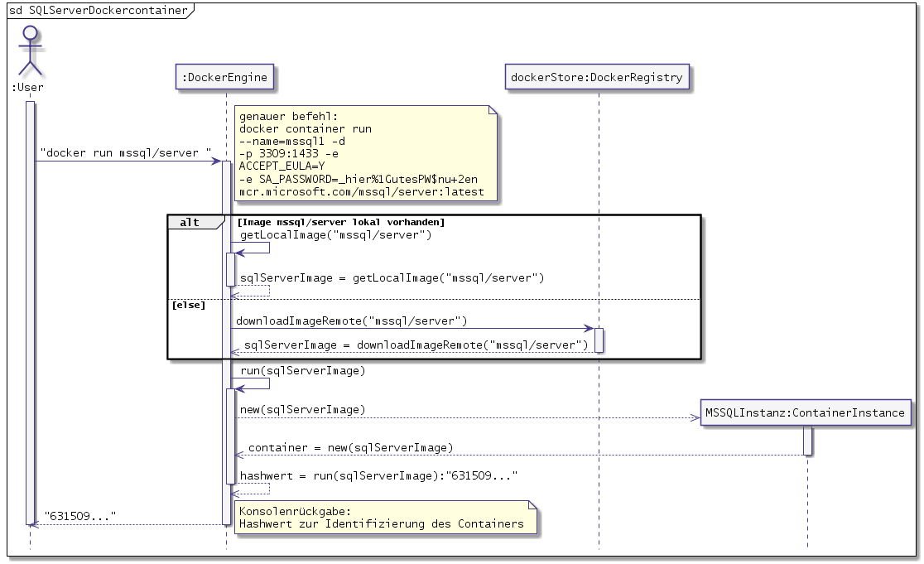Click 'docker container run' in the note
The height and width of the screenshot is (564, 924).
click(x=306, y=128)
